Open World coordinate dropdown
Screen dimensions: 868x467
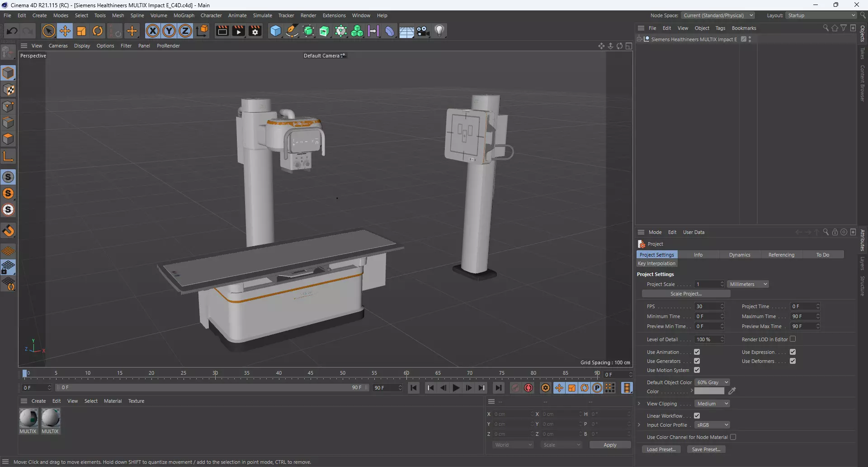(x=513, y=445)
